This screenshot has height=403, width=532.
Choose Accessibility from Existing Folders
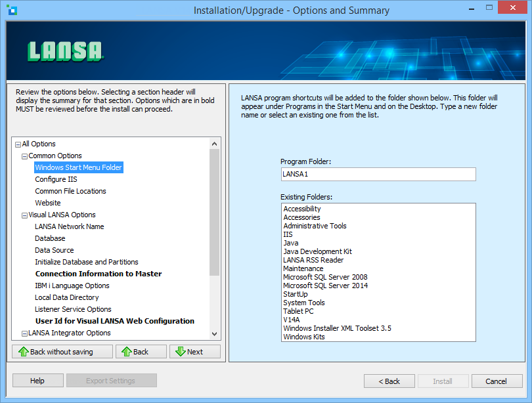coord(302,209)
